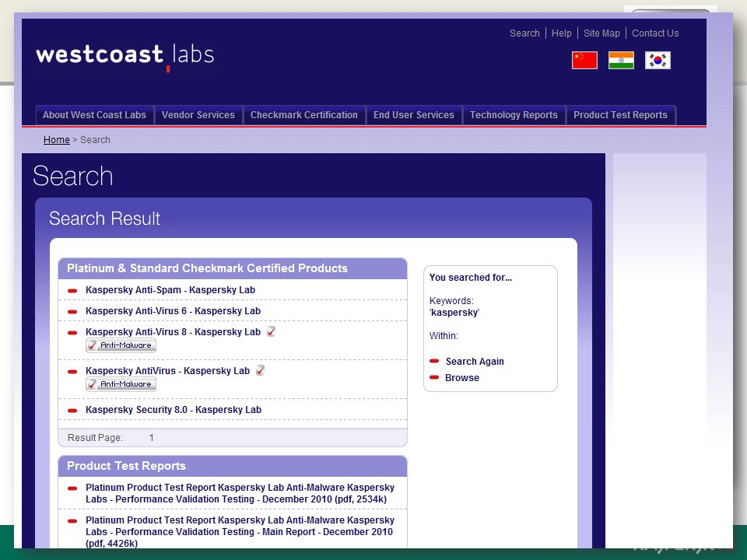This screenshot has height=560, width=747.
Task: Click the West Coast Labs logo
Action: [124, 57]
